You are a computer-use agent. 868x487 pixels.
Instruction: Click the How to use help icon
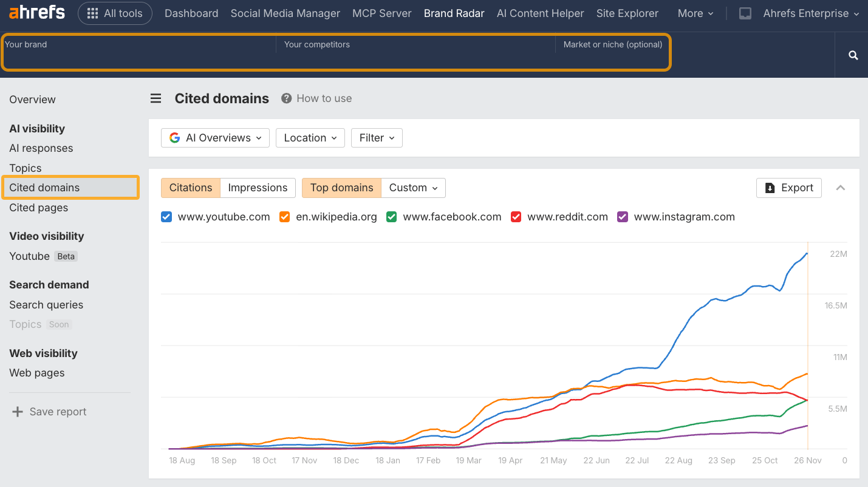286,98
